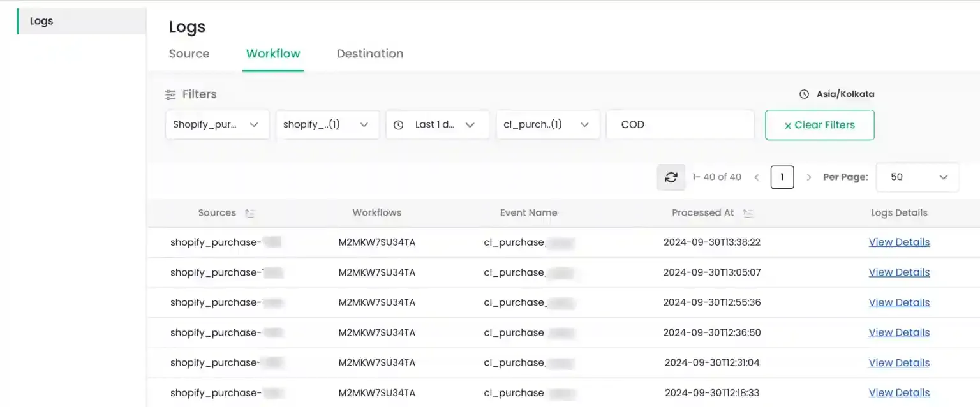Screen dimensions: 980x407
Task: Switch to the Destination tab
Action: tap(370, 54)
